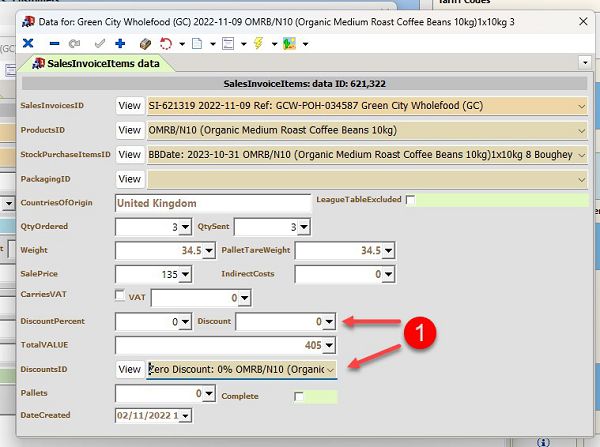Open the dropdown arrow next to form icon
600x447 pixels.
coord(244,44)
